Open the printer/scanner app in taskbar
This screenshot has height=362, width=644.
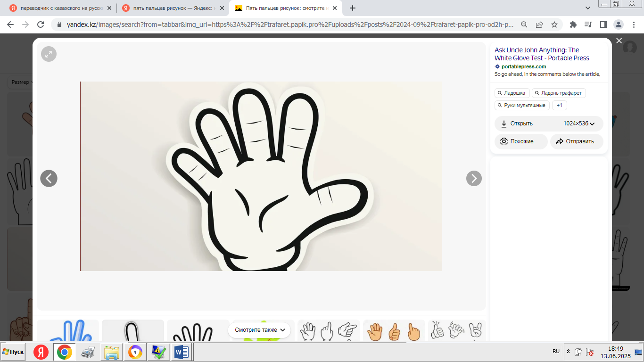88,352
